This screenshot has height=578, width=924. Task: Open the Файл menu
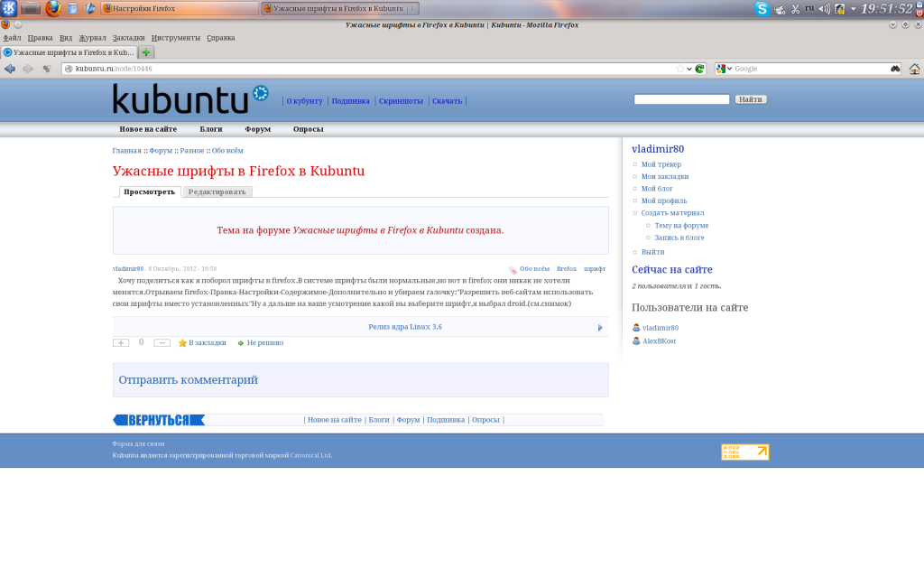coord(12,38)
